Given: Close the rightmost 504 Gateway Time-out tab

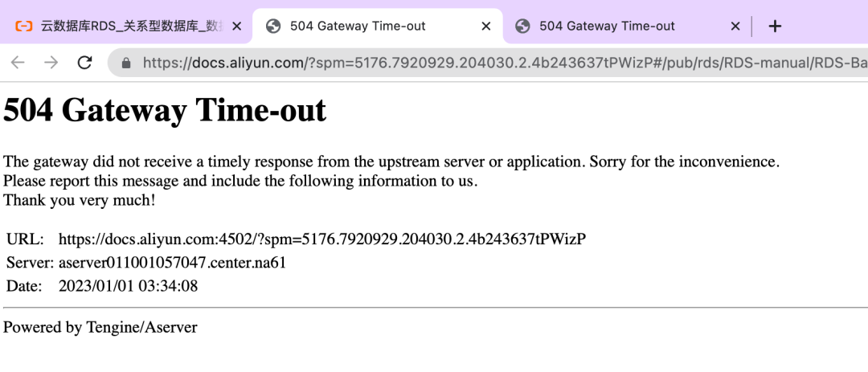Looking at the screenshot, I should [735, 26].
